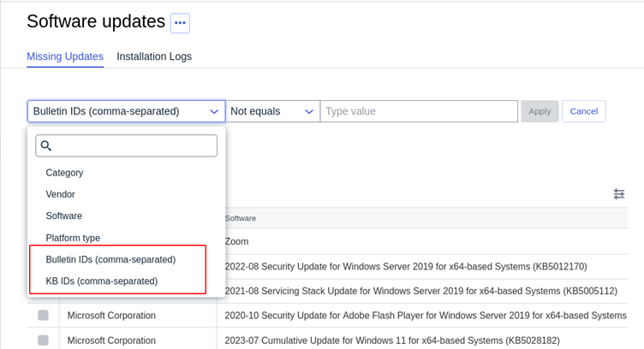This screenshot has height=349, width=644.
Task: Click the column settings sliders icon
Action: [x=619, y=194]
